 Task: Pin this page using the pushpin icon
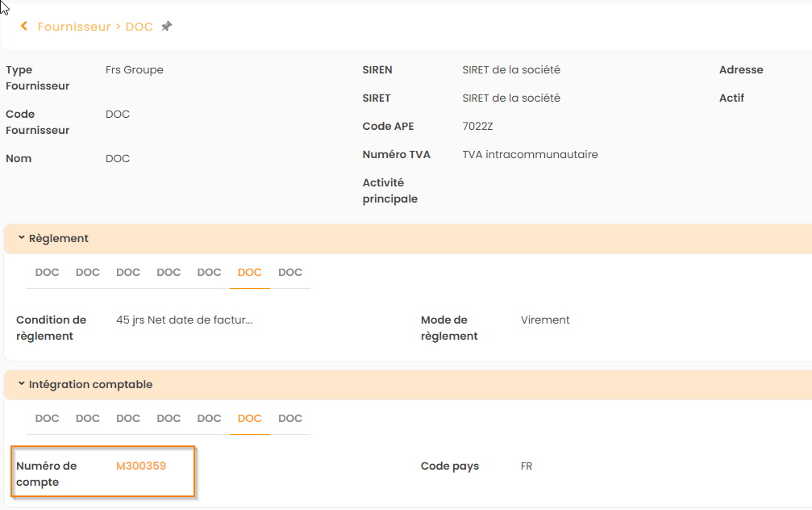(166, 27)
